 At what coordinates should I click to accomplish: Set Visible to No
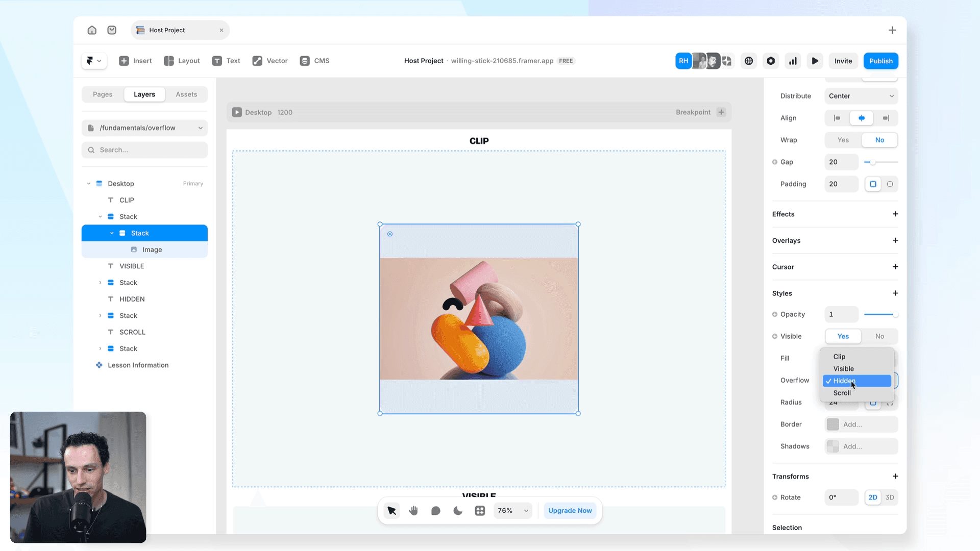[x=880, y=336]
